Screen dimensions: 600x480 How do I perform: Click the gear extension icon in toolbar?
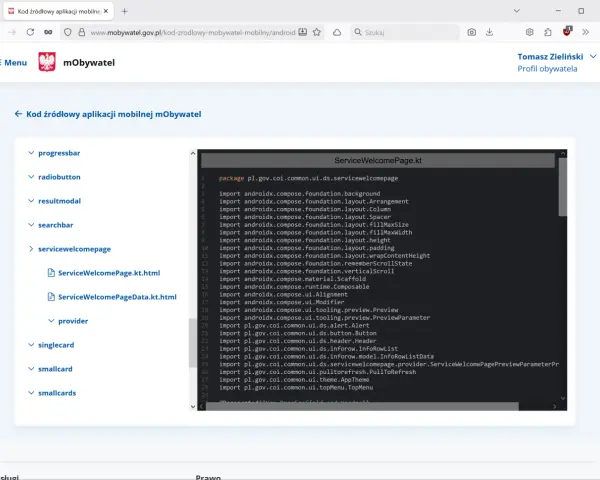click(x=530, y=32)
